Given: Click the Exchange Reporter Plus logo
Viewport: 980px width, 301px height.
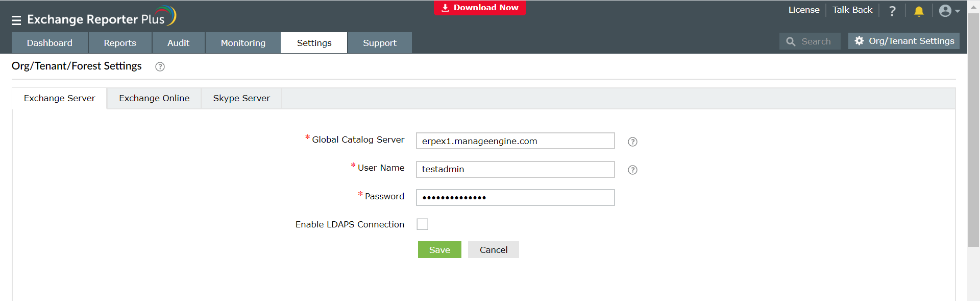Looking at the screenshot, I should coord(102,17).
